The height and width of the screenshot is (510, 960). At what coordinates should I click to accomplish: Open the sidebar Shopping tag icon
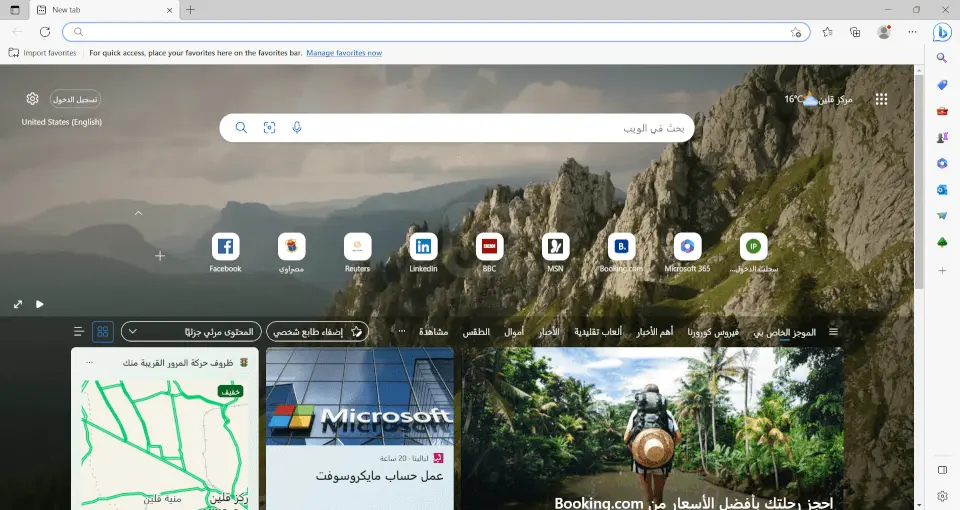pos(942,85)
